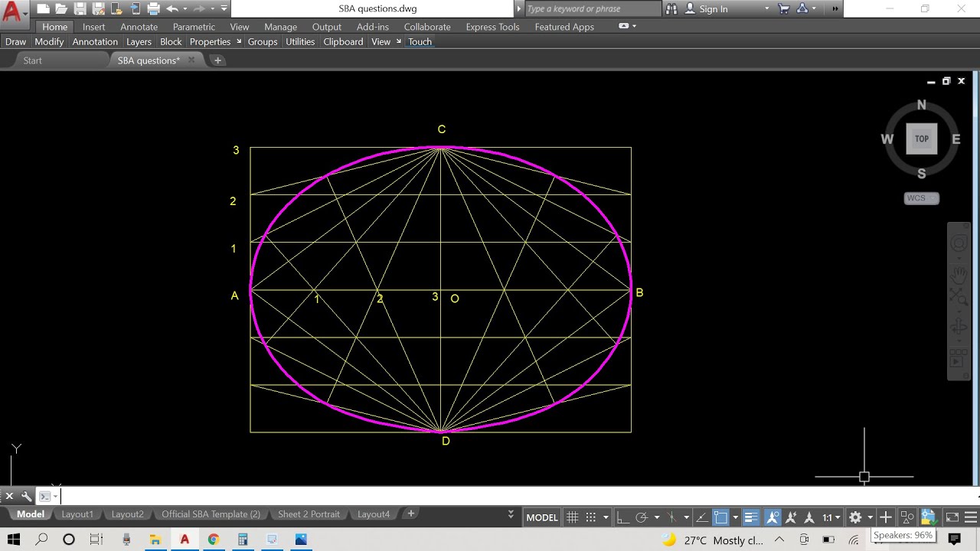Toggle 2D Object Snap square icon
This screenshot has height=551, width=980.
720,517
